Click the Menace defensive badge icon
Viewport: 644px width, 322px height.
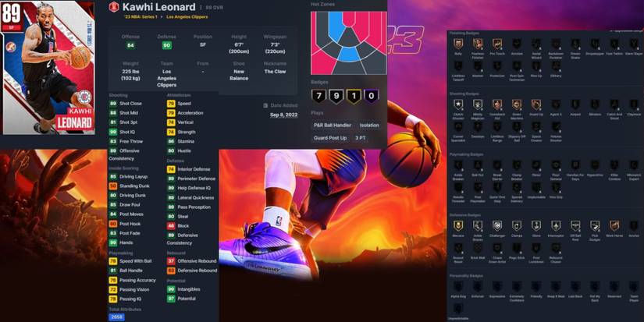click(458, 226)
